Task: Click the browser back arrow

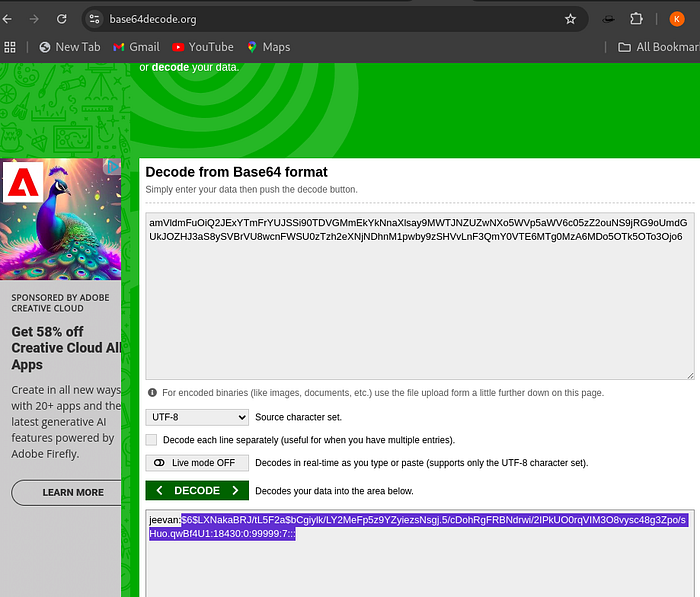Action: [x=8, y=19]
